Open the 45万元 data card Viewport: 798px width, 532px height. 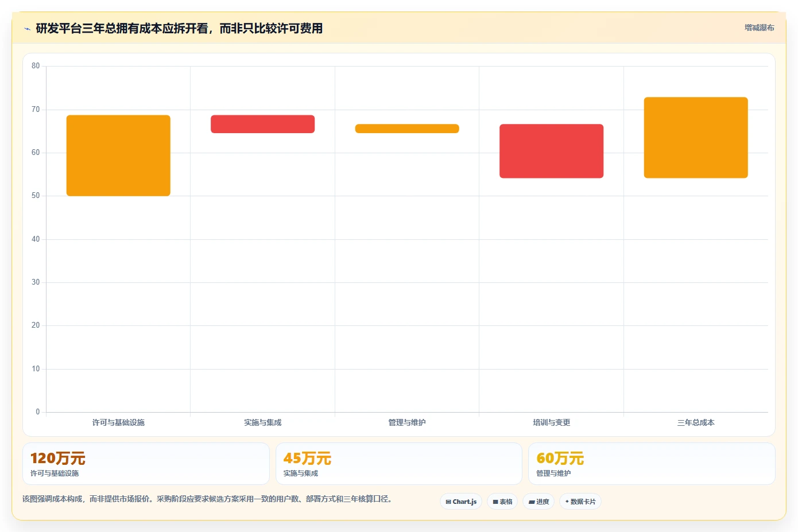coord(399,464)
